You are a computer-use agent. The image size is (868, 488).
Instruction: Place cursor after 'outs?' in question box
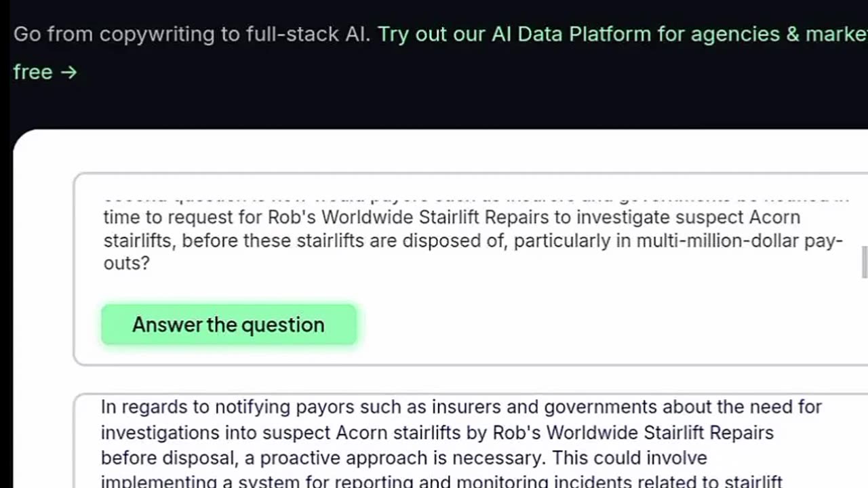click(151, 263)
